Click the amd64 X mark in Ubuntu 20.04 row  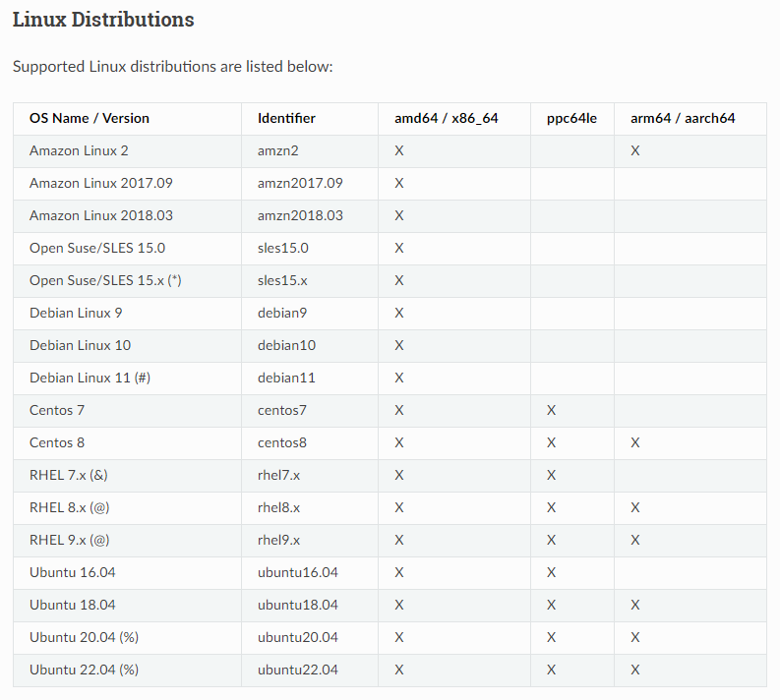[399, 637]
